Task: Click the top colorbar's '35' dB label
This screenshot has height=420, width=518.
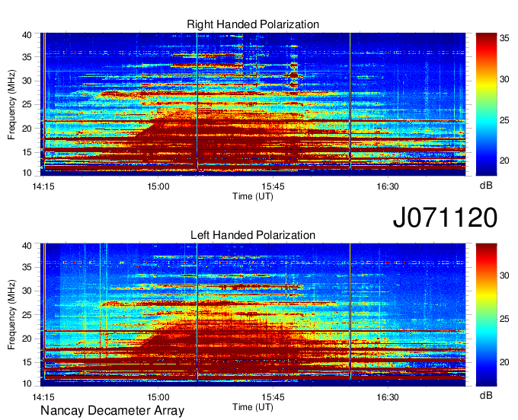Action: (x=504, y=39)
